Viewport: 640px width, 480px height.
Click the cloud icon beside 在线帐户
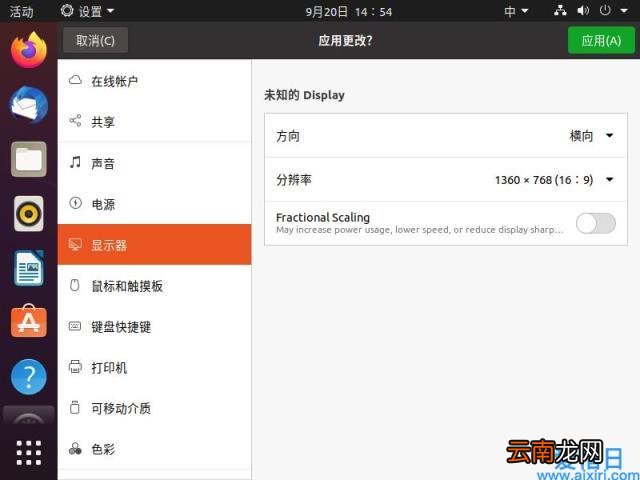point(75,80)
